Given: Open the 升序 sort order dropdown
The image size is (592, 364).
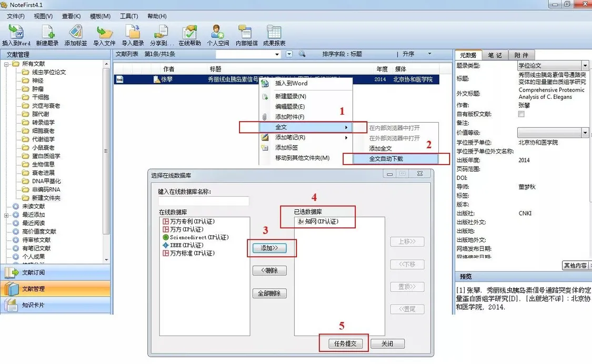Looking at the screenshot, I should [429, 54].
